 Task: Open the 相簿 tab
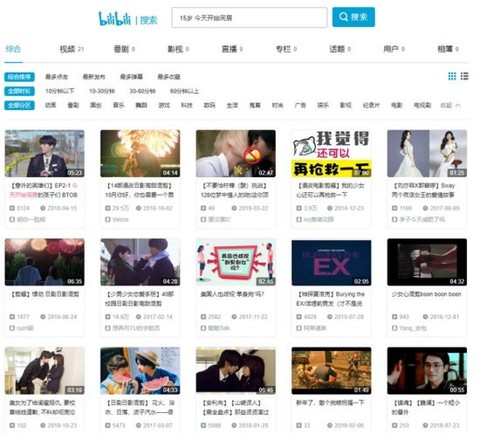point(448,49)
